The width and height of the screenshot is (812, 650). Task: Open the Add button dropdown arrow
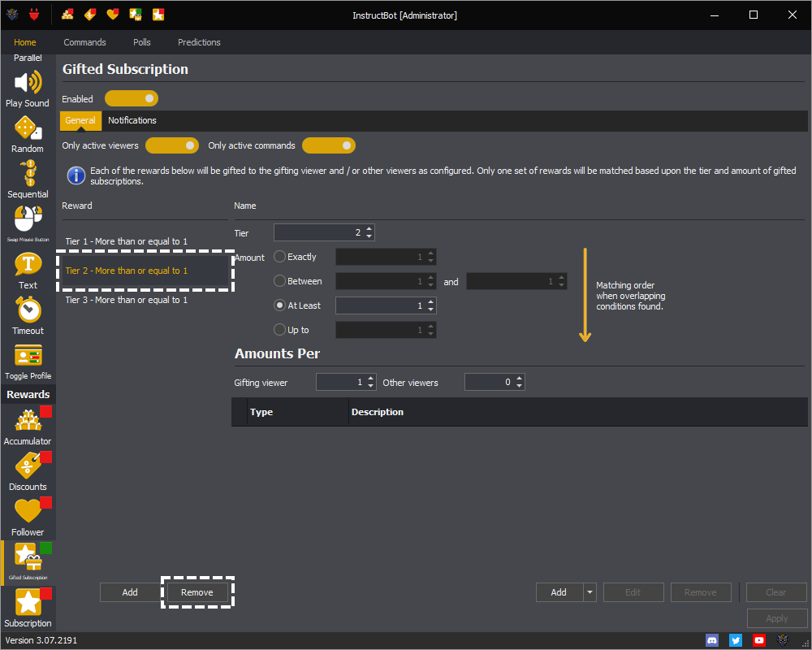click(x=590, y=592)
